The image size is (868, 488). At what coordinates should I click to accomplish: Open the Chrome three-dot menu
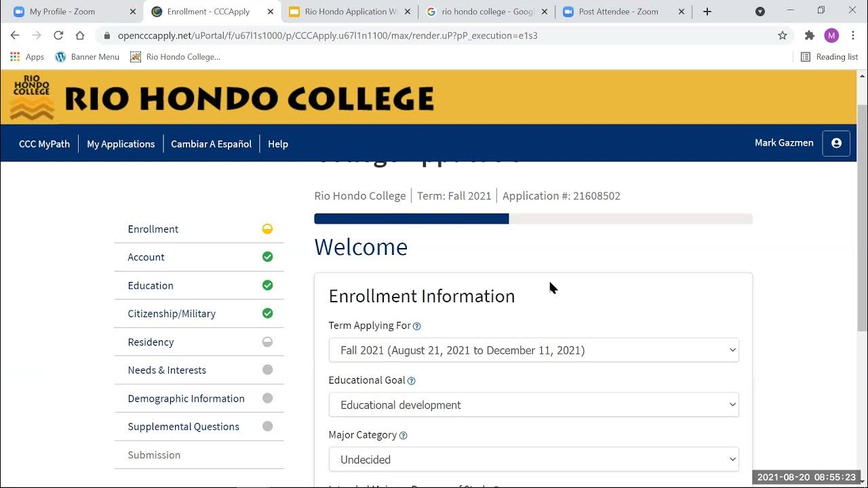pos(853,35)
